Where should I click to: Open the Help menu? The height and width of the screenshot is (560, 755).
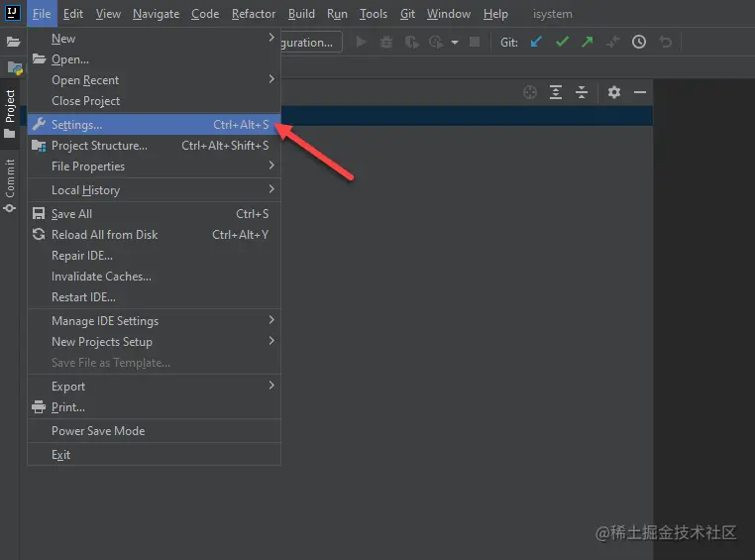pyautogui.click(x=495, y=14)
